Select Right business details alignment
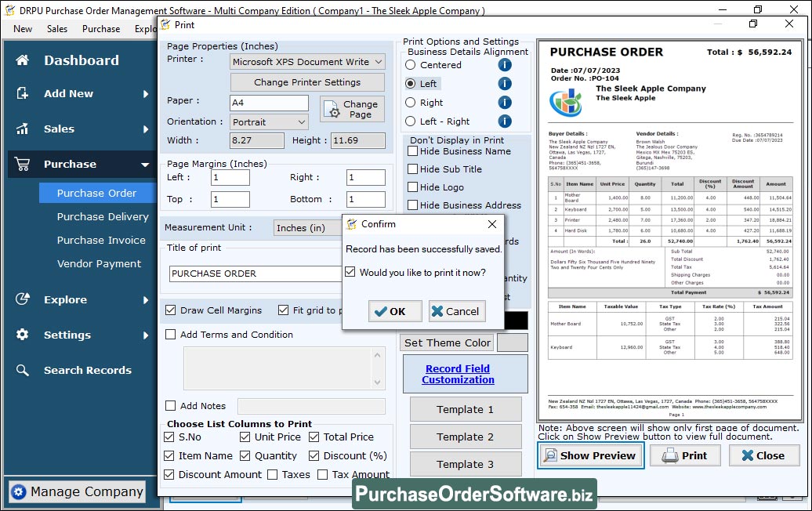The height and width of the screenshot is (511, 812). (410, 103)
